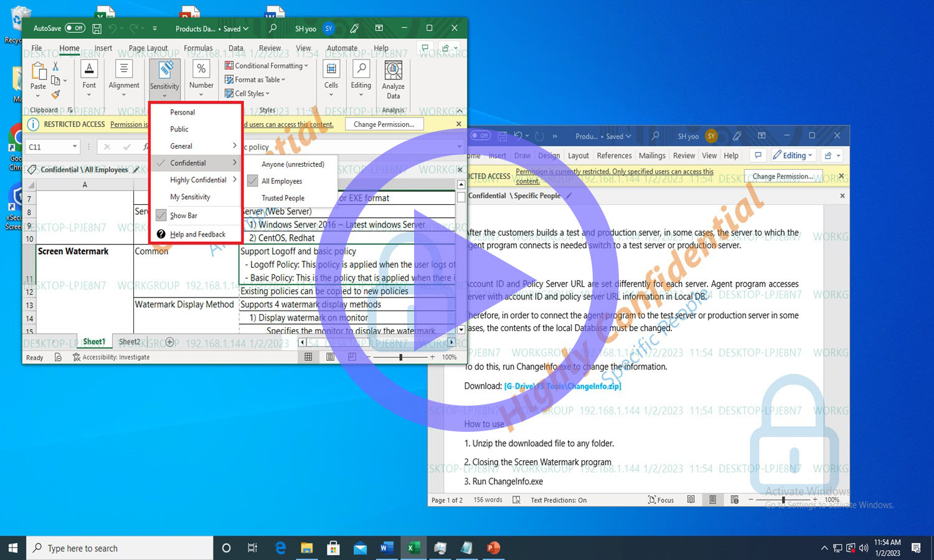Open the Page Layout tab in Excel
This screenshot has width=934, height=560.
pos(148,48)
